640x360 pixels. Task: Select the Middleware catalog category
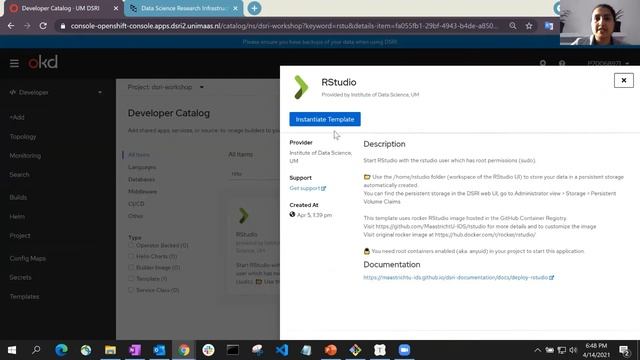[x=142, y=191]
